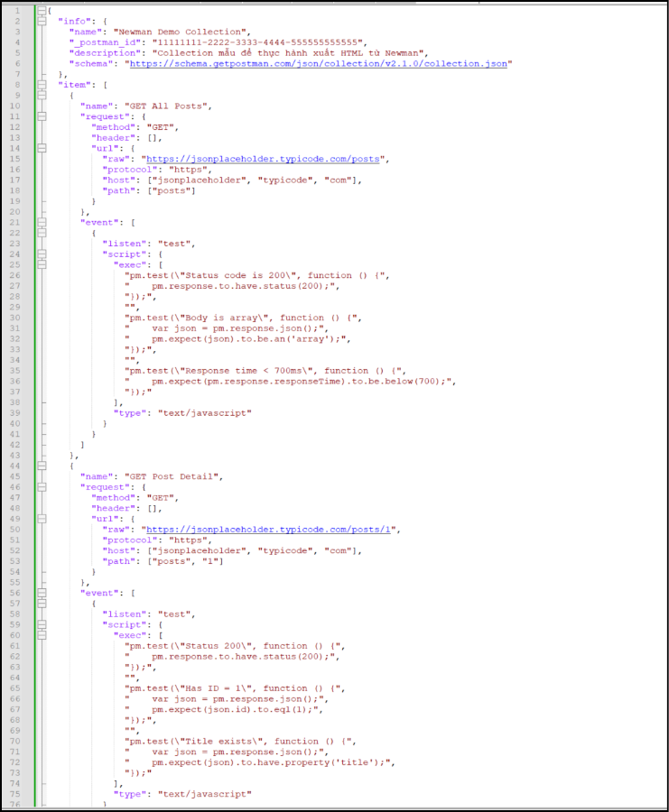Image resolution: width=669 pixels, height=812 pixels.
Task: Fold the "url" object on line 49
Action: pyautogui.click(x=42, y=519)
